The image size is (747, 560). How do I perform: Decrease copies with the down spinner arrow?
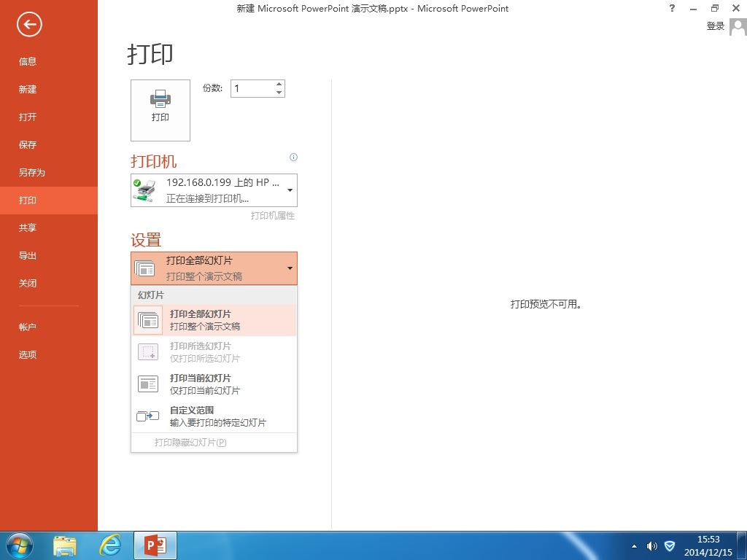coord(279,93)
